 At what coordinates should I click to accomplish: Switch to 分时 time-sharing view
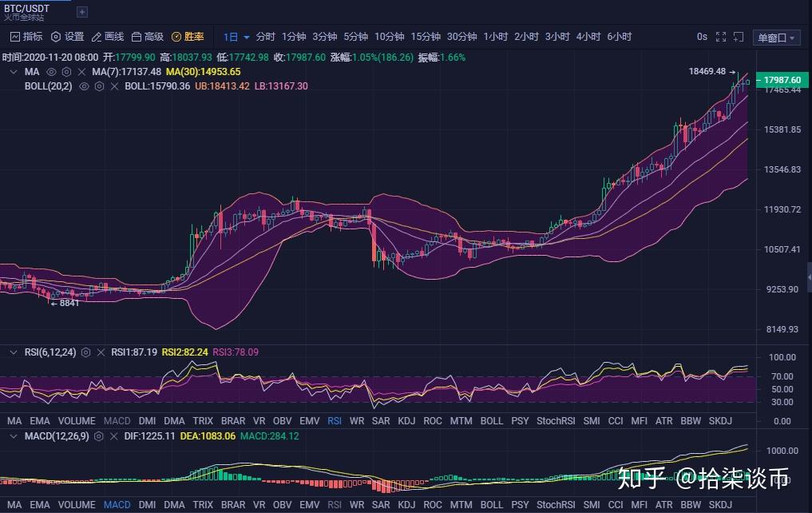click(265, 37)
